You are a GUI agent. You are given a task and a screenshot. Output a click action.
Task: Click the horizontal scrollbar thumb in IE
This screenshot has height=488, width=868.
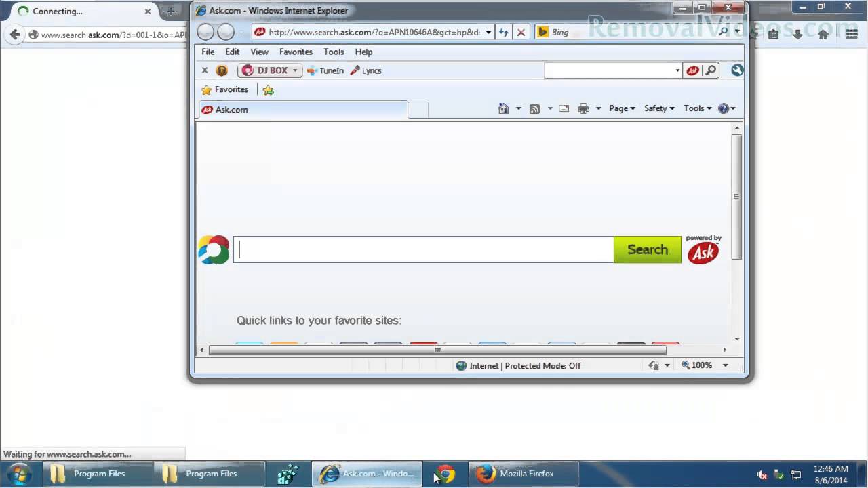point(437,350)
